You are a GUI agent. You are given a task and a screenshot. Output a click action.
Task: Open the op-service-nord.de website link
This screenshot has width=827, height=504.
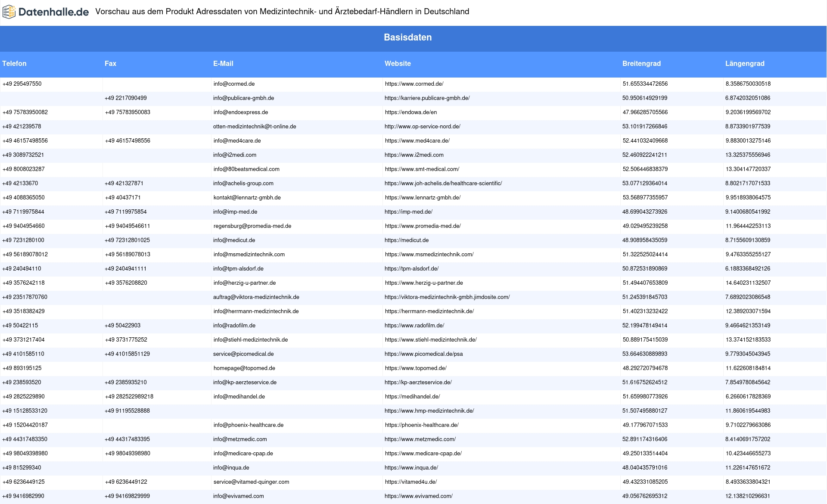click(x=422, y=127)
